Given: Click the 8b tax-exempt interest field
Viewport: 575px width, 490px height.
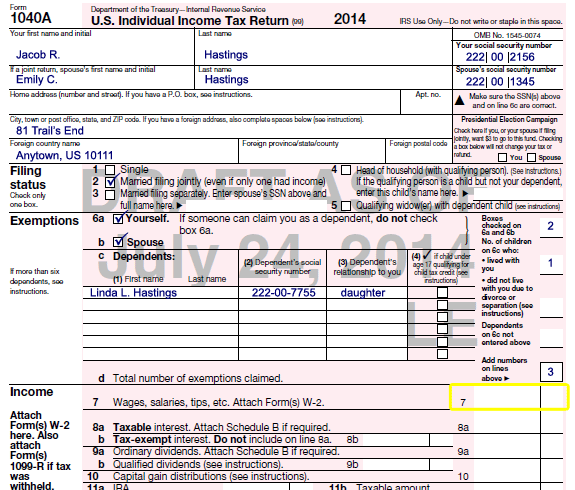Looking at the screenshot, I should point(396,440).
